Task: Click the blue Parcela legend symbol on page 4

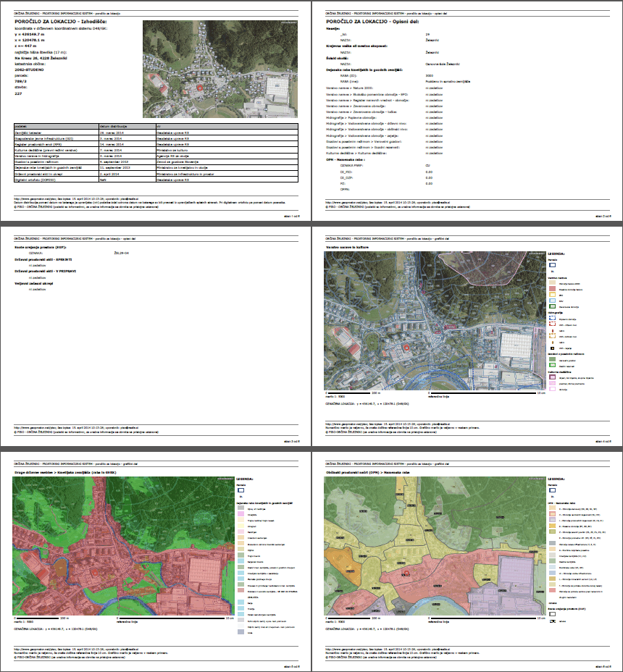Action: click(551, 266)
